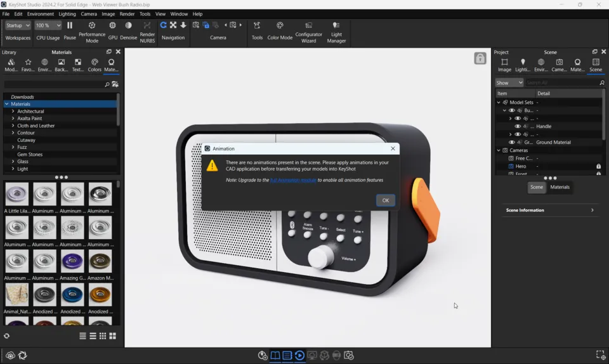
Task: Click the Render icon in bottom bar
Action: click(349, 355)
